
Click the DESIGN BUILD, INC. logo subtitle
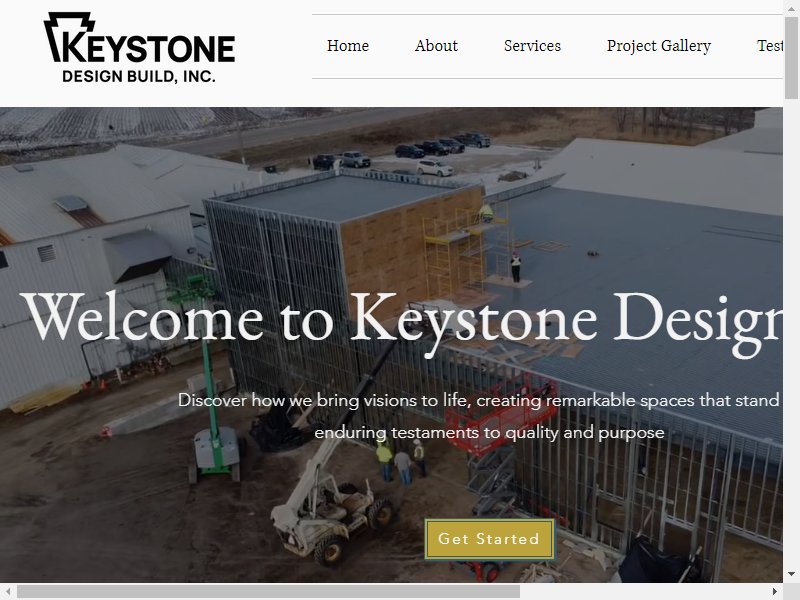coord(139,77)
